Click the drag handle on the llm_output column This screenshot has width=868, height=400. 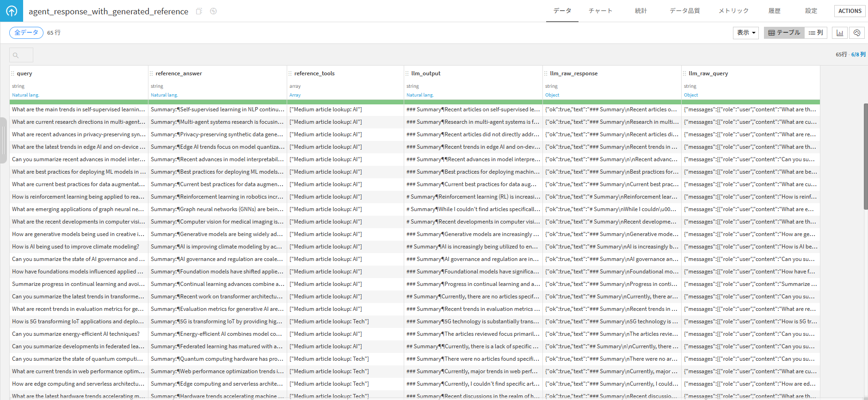tap(407, 73)
